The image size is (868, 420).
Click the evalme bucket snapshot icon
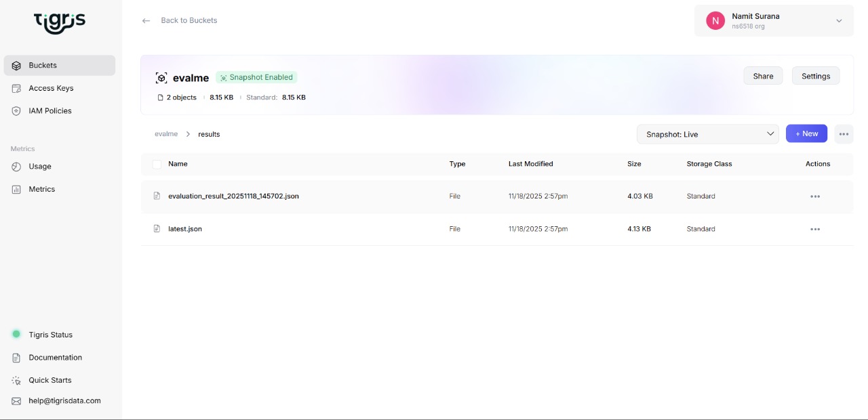(x=161, y=78)
